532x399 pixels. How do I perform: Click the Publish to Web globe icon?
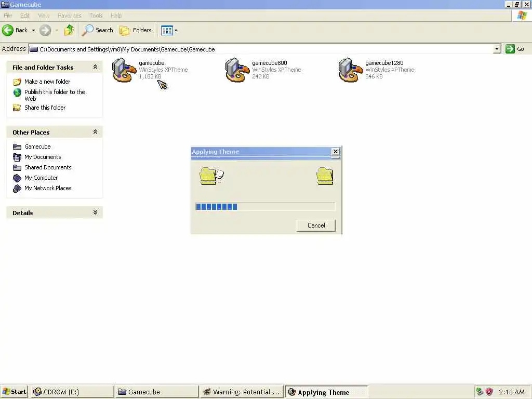(x=17, y=92)
